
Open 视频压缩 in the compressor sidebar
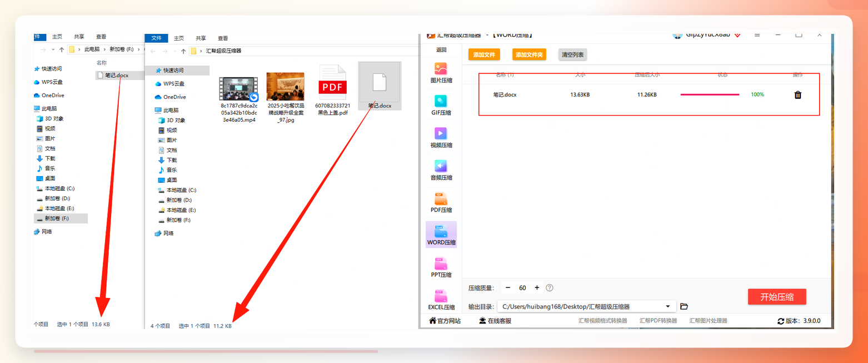(x=441, y=137)
